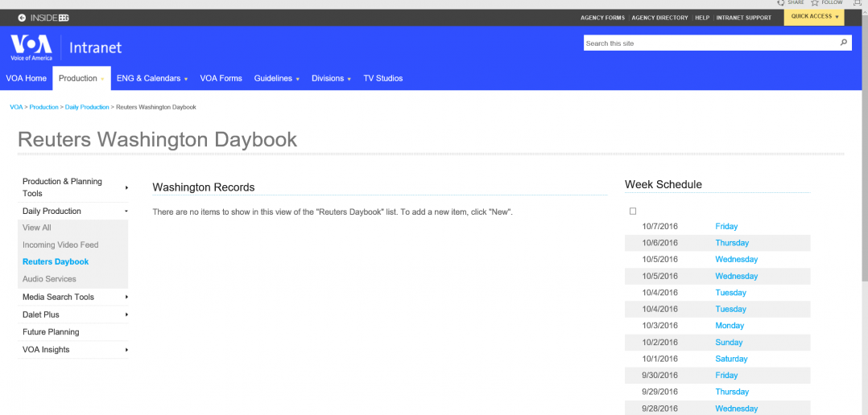Click the 10/3/2016 date cell
The image size is (868, 415).
660,326
